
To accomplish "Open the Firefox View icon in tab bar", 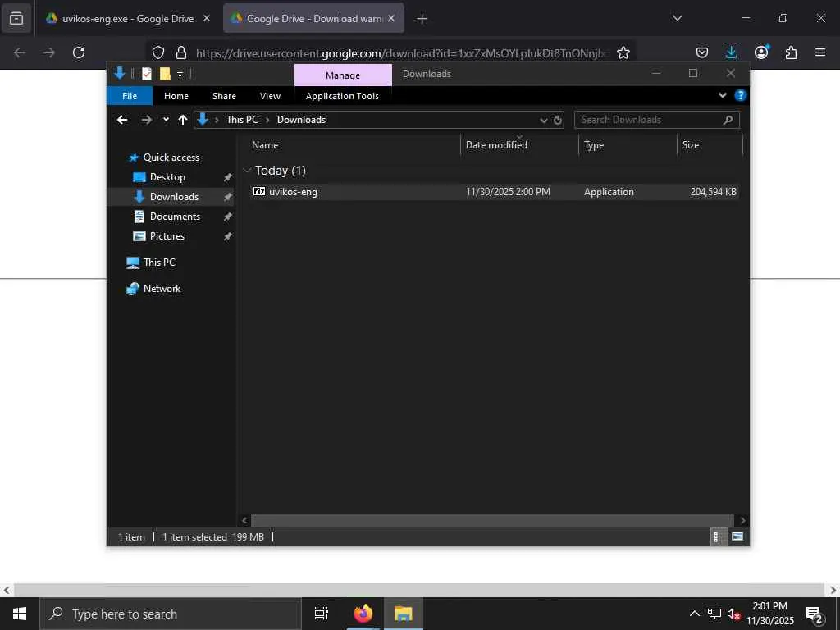I will 16,18.
